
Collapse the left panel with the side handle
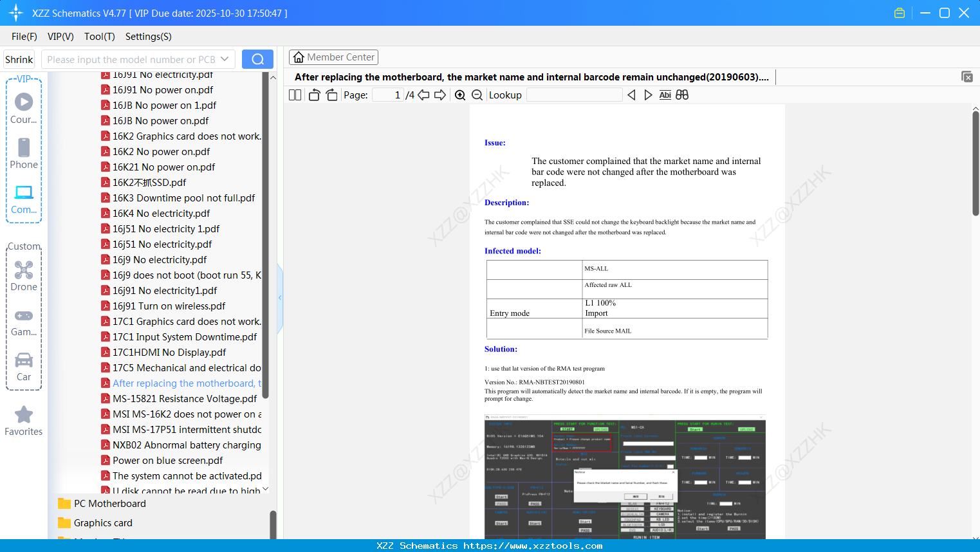pos(280,297)
